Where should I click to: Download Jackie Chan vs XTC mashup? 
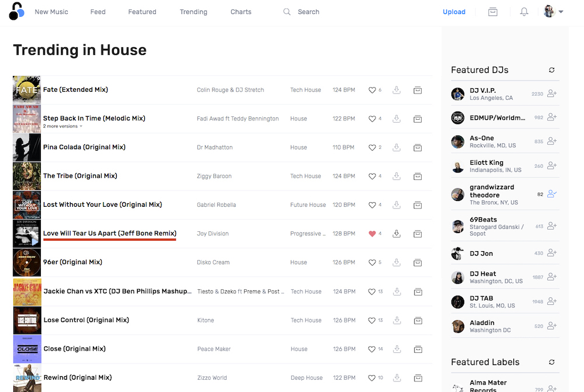coord(397,292)
